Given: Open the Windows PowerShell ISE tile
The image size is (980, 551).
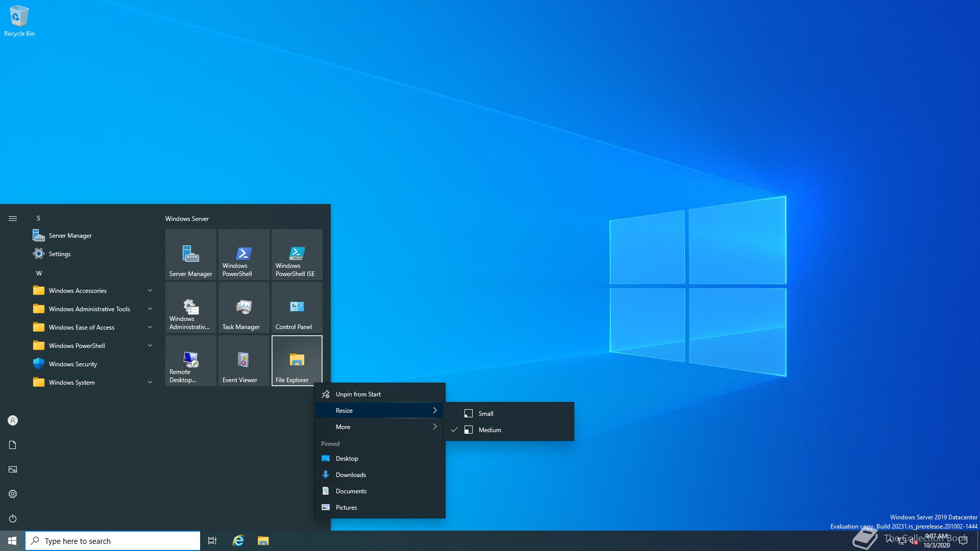Looking at the screenshot, I should 297,254.
